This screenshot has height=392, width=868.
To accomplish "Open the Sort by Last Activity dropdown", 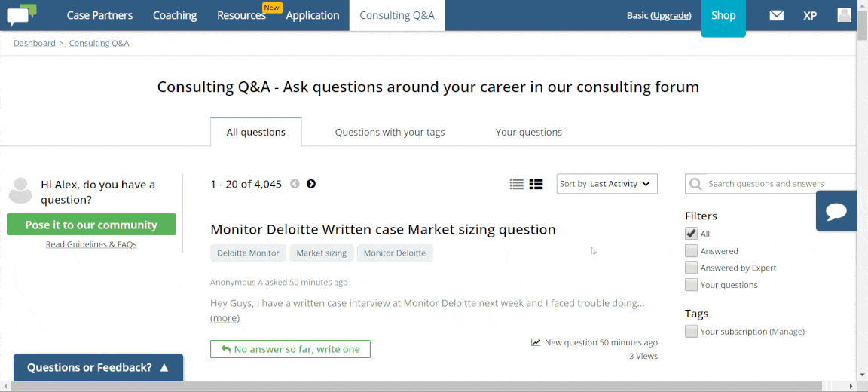I will coord(607,184).
